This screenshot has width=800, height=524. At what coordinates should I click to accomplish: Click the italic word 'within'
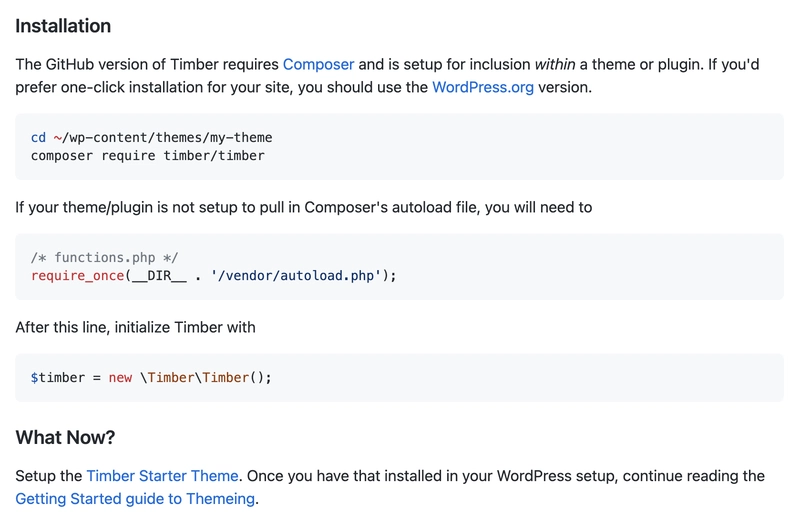click(555, 65)
